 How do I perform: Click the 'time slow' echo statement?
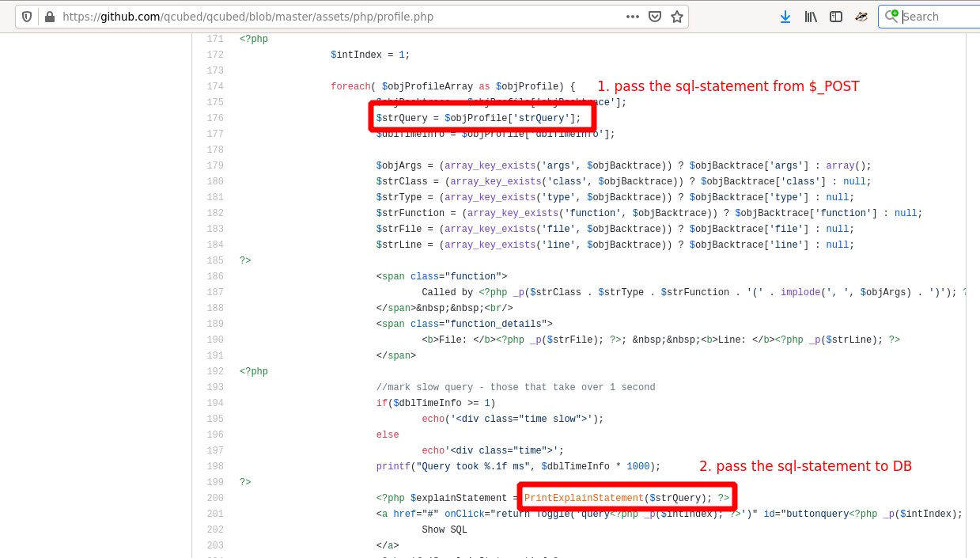513,419
